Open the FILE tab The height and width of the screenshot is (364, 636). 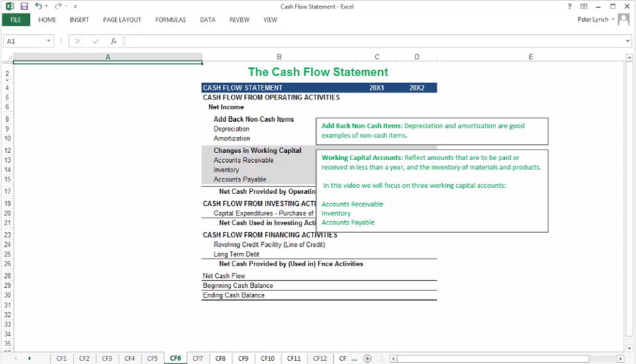(x=16, y=20)
